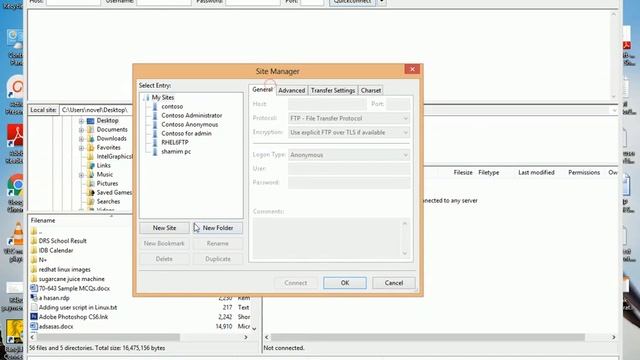640x360 pixels.
Task: Confirm with the OK button
Action: tap(345, 283)
